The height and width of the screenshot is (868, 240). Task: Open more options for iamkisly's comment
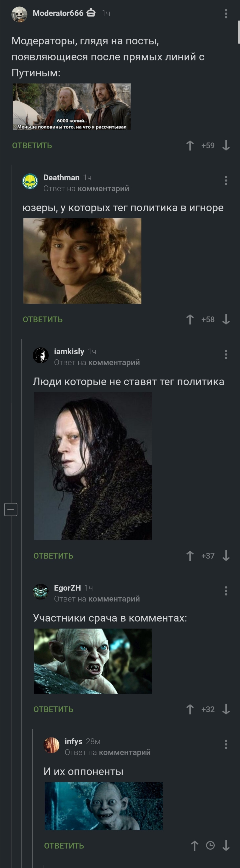(226, 354)
